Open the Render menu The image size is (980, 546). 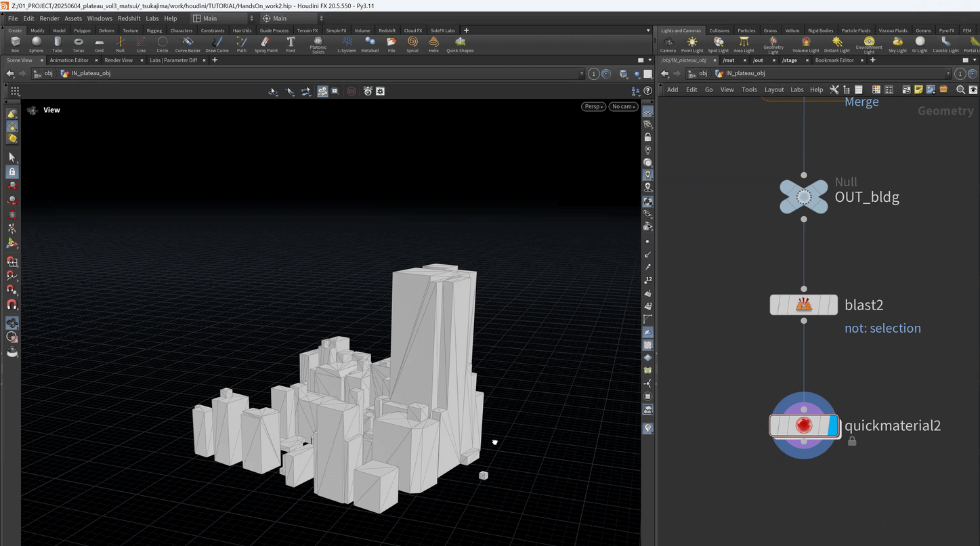(49, 18)
